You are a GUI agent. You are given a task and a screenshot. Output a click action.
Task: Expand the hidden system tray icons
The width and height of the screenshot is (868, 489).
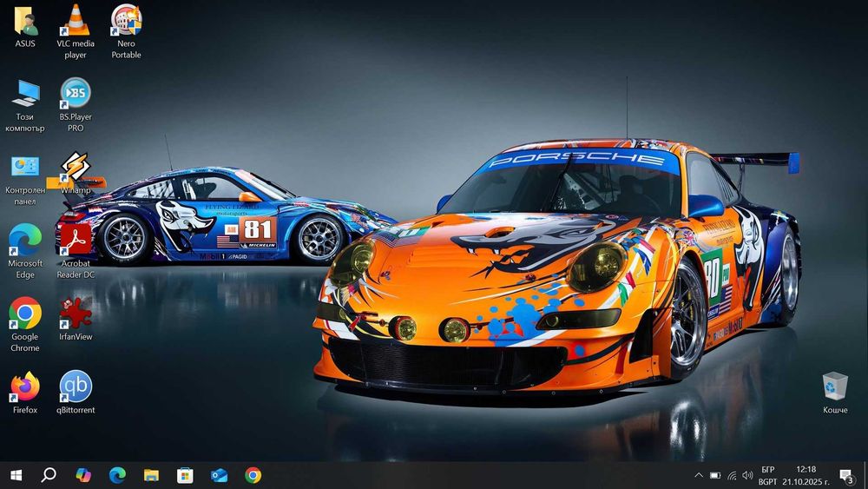[x=699, y=475]
